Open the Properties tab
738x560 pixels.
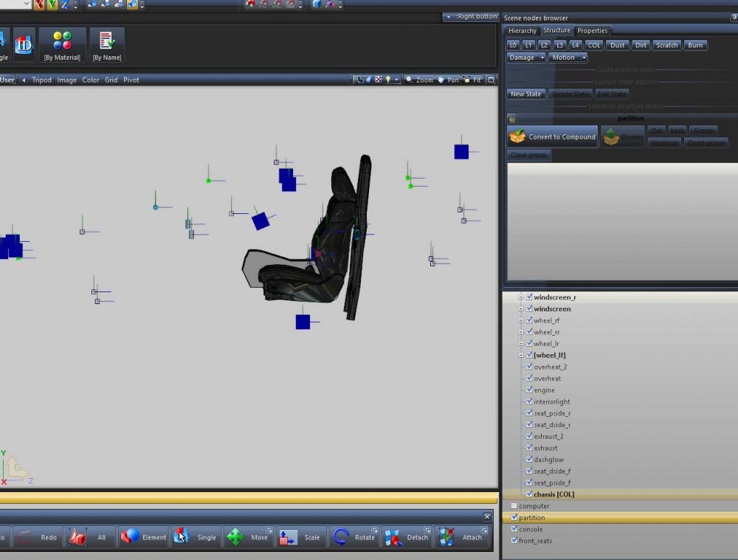click(x=592, y=31)
